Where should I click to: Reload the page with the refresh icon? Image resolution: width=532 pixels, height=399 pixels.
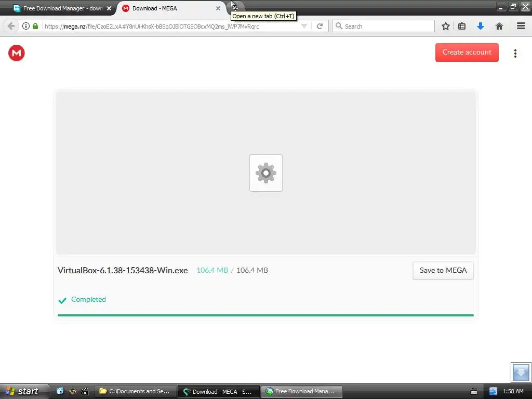320,26
